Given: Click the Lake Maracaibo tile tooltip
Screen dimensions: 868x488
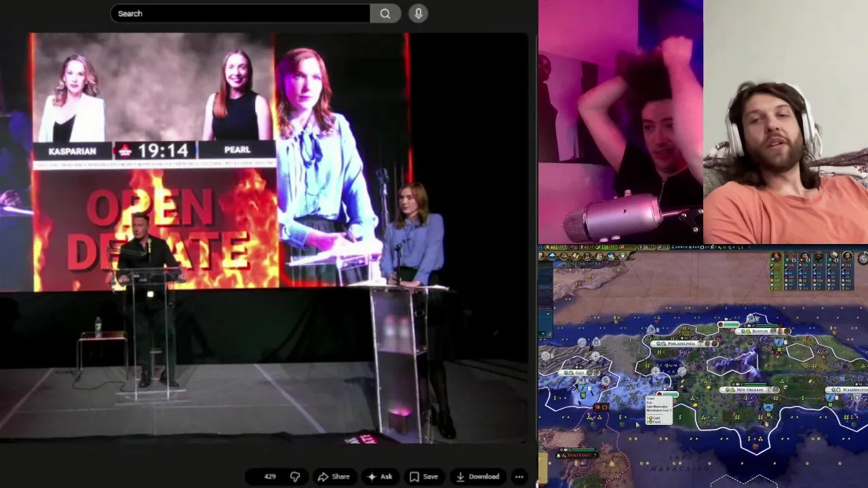Looking at the screenshot, I should point(659,409).
